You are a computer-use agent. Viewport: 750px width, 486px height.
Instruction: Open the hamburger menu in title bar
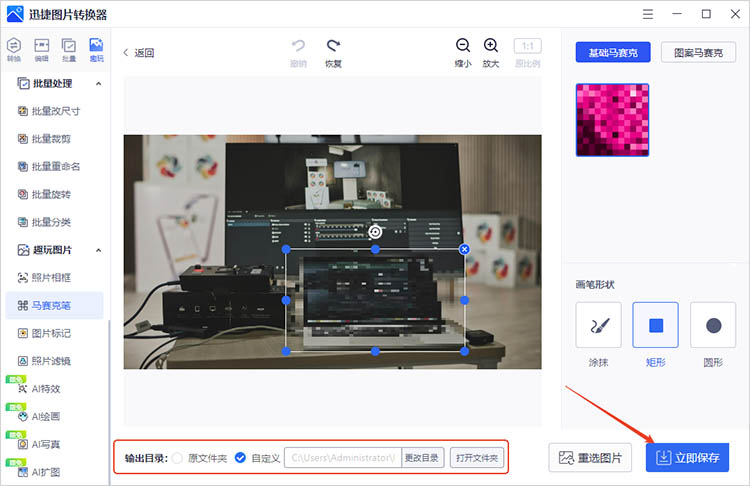(648, 14)
